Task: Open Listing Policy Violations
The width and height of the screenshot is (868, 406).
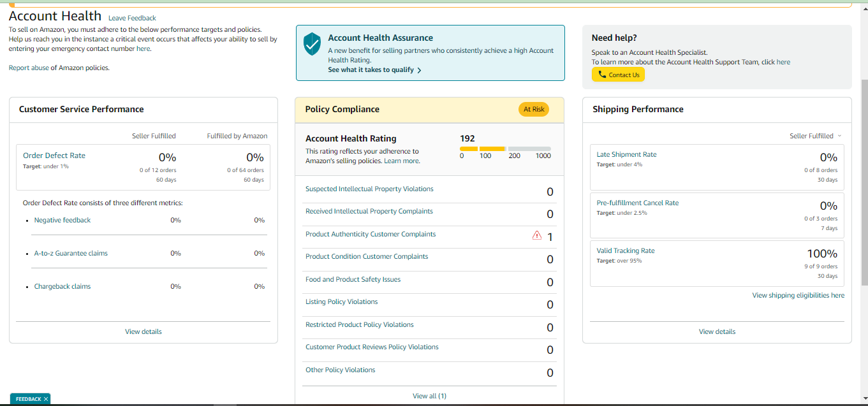Action: click(x=341, y=301)
